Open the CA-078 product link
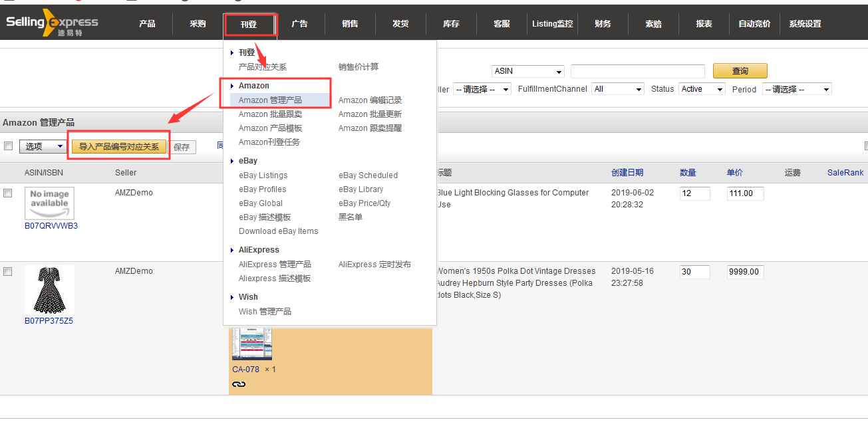The image size is (868, 436). click(x=246, y=370)
